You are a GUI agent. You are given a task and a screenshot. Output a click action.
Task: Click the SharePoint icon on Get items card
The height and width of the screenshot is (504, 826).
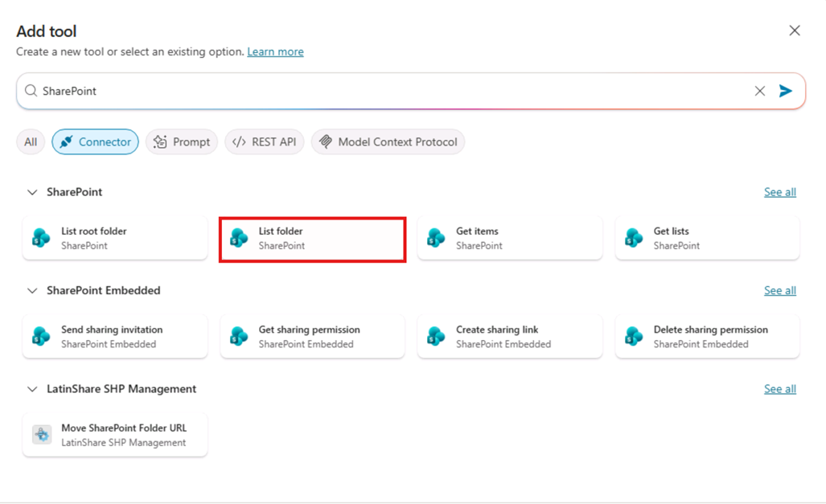[436, 238]
